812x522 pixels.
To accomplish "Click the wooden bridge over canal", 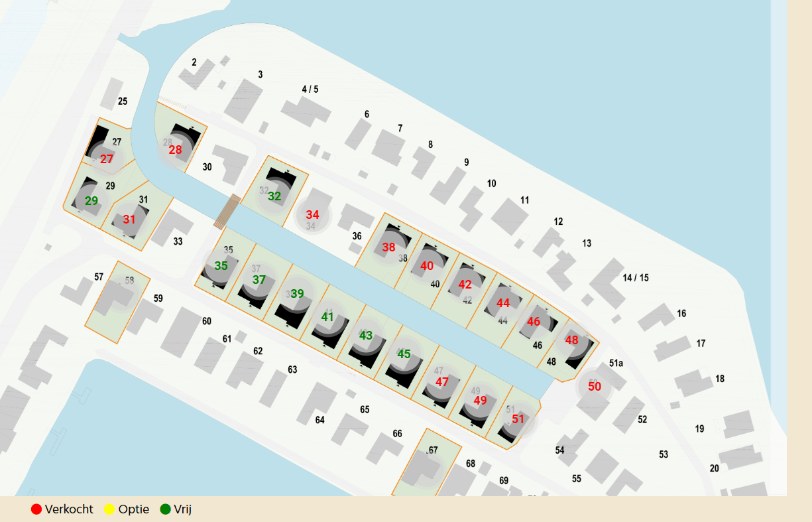I will click(226, 212).
